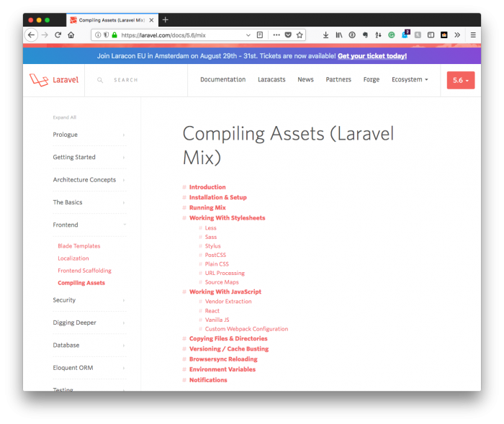Save page to Pocket icon
Screen dimensions: 504x424
click(288, 35)
